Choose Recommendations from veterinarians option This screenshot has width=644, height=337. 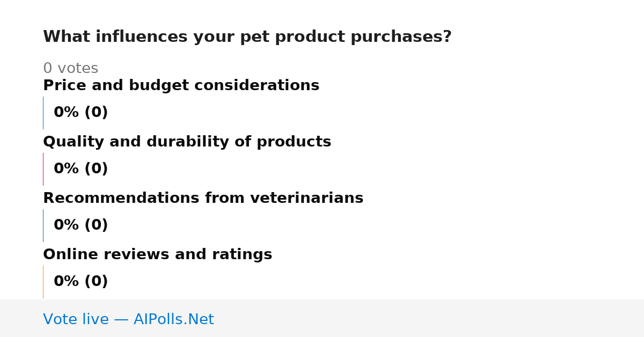(203, 199)
